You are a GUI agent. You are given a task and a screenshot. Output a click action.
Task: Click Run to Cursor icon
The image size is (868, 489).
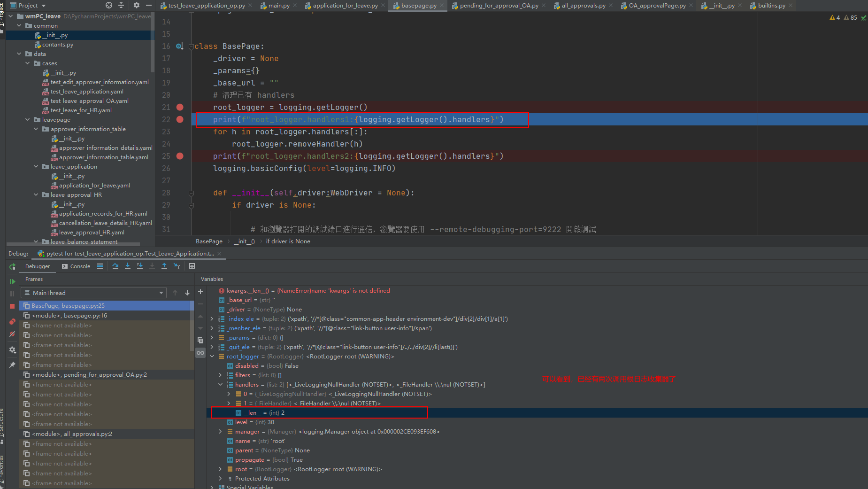[177, 266]
